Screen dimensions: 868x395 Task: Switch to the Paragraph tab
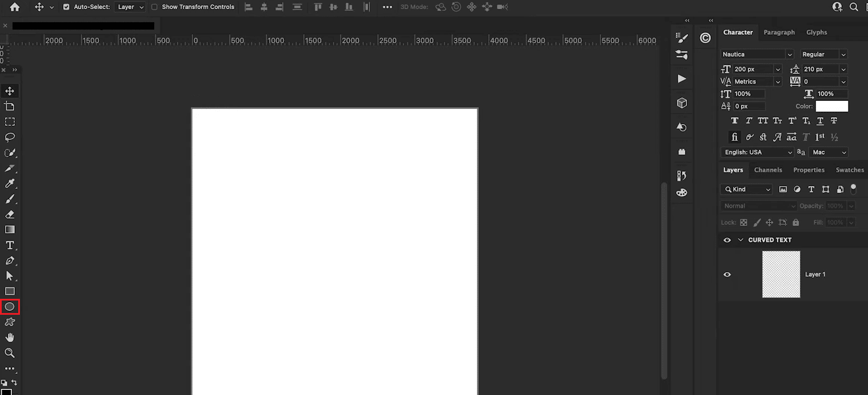point(779,32)
